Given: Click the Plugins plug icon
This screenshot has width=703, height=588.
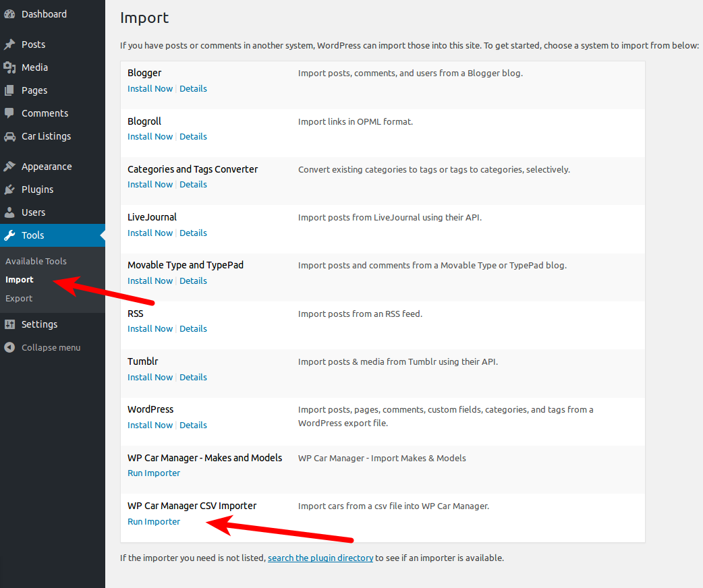Looking at the screenshot, I should pyautogui.click(x=9, y=189).
